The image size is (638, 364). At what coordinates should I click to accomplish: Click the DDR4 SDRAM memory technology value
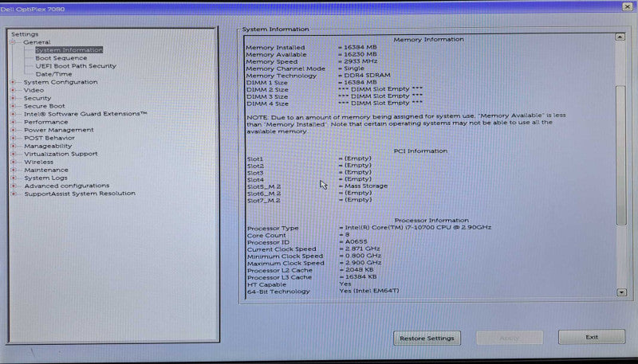click(367, 75)
